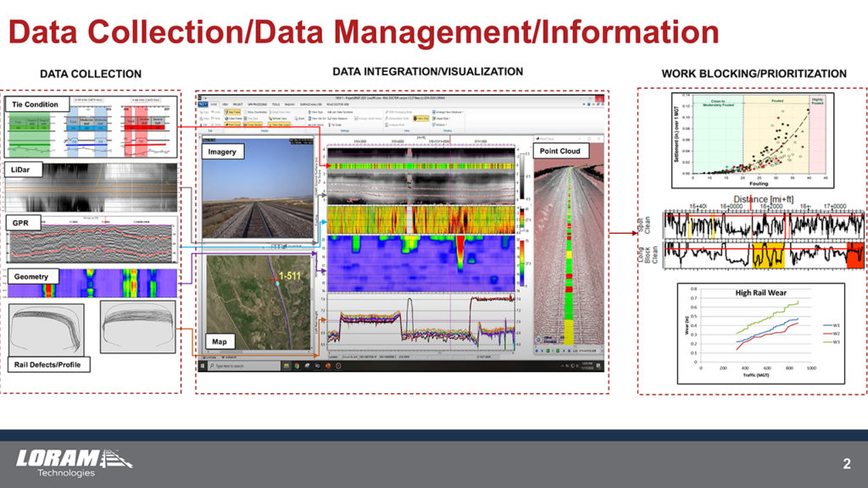The height and width of the screenshot is (488, 868).
Task: Click the red round taskbar icon
Action: tap(338, 366)
